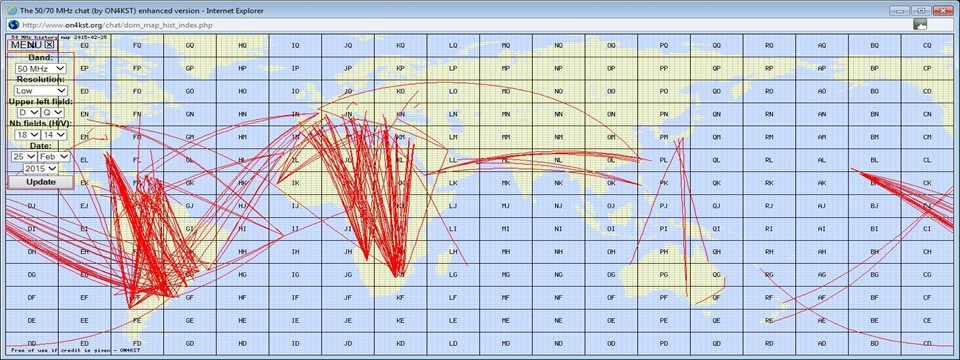Open the month Feb dropdown

coord(54,157)
